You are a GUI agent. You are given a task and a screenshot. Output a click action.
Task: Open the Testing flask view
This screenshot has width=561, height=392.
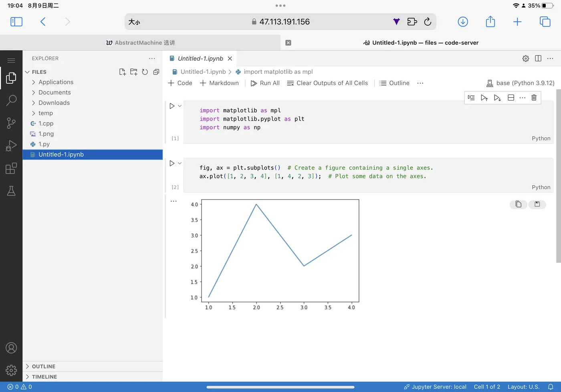tap(11, 191)
